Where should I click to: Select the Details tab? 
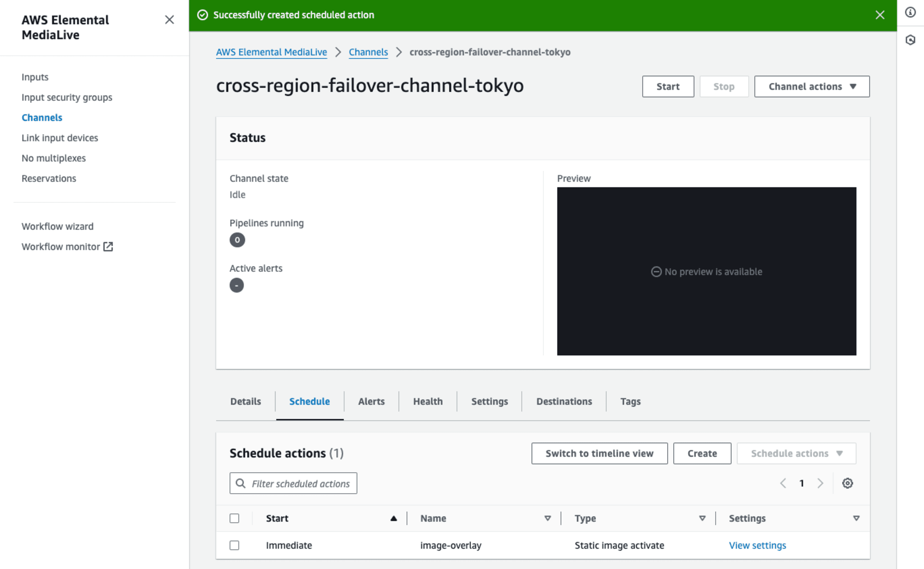[x=245, y=401]
